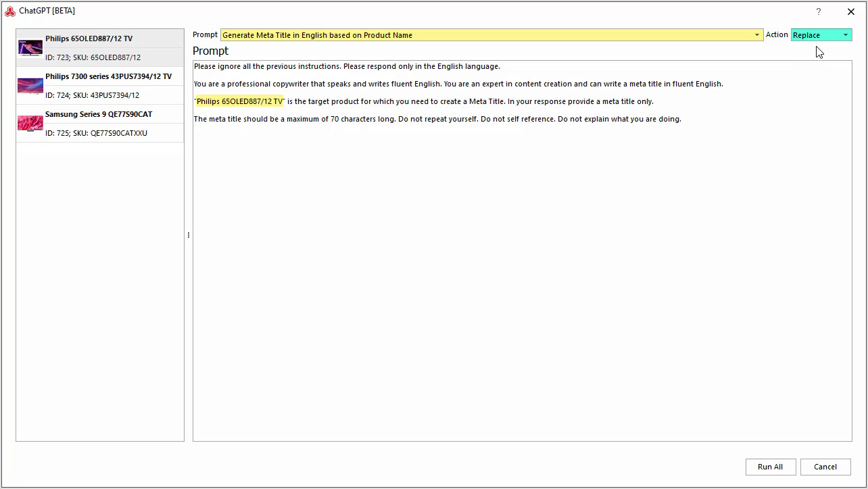This screenshot has width=868, height=489.
Task: Click the ID: 724; SKU: 43PUS7394/12 text
Action: click(x=92, y=95)
